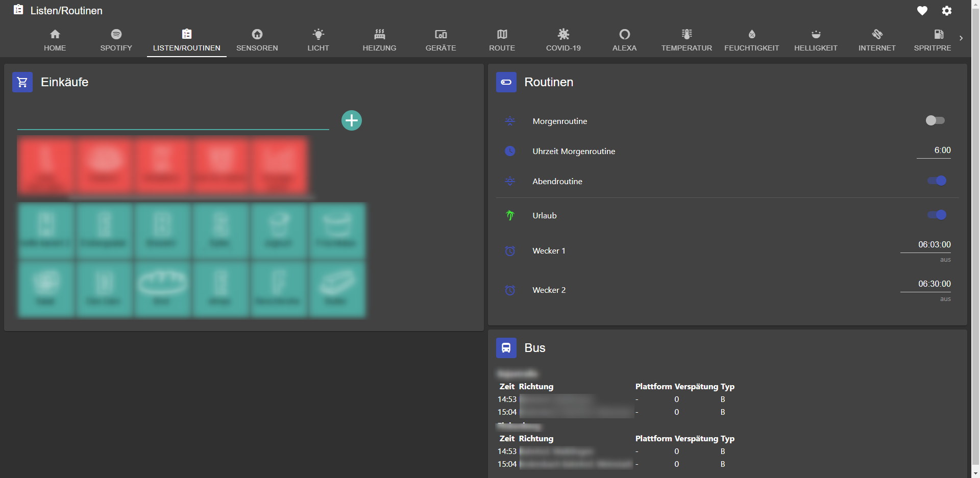Switch to the SPOTIFY tab
Screen dimensions: 980x478
pos(116,40)
